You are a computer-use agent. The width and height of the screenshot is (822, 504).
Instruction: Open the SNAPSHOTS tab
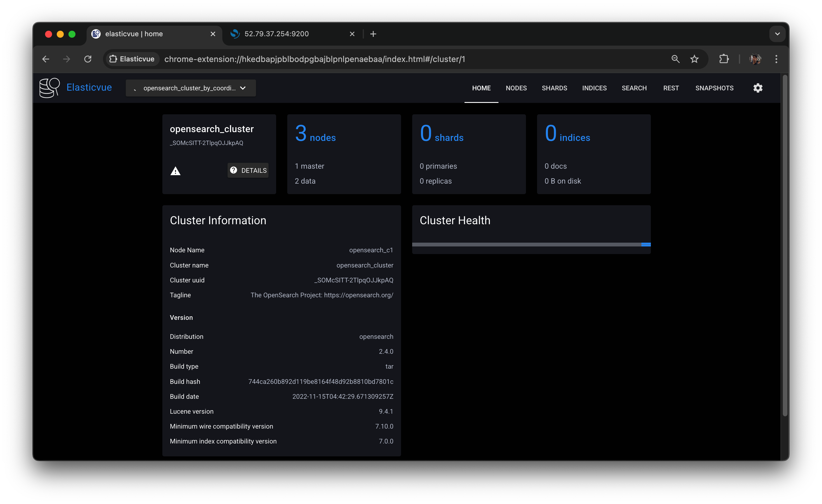click(x=714, y=88)
